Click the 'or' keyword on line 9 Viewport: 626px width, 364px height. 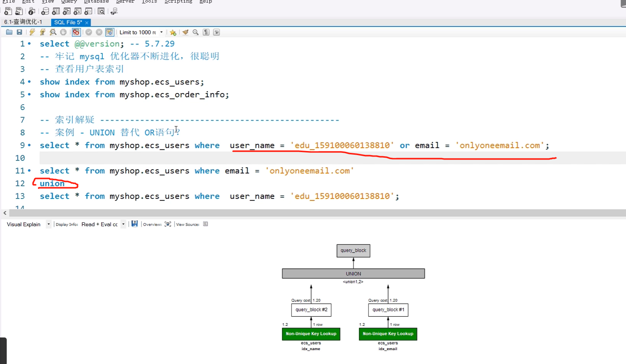(x=405, y=145)
